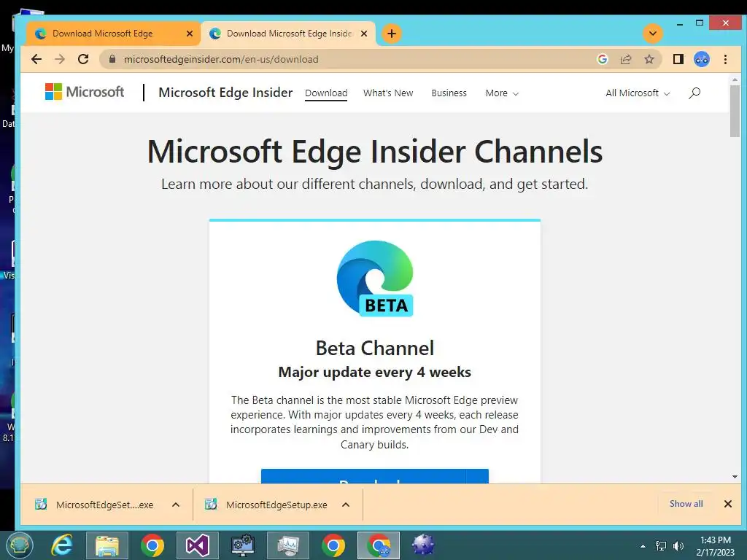Open the side panel icon

click(x=678, y=59)
